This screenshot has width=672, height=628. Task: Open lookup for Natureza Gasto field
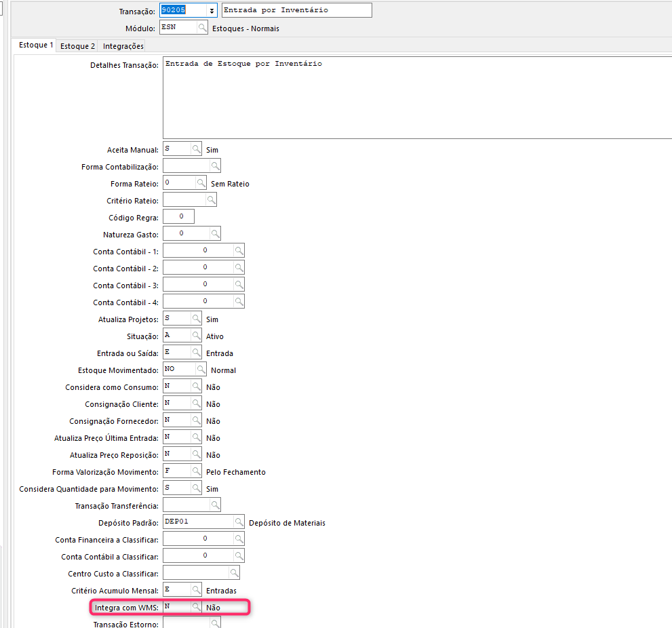click(215, 233)
